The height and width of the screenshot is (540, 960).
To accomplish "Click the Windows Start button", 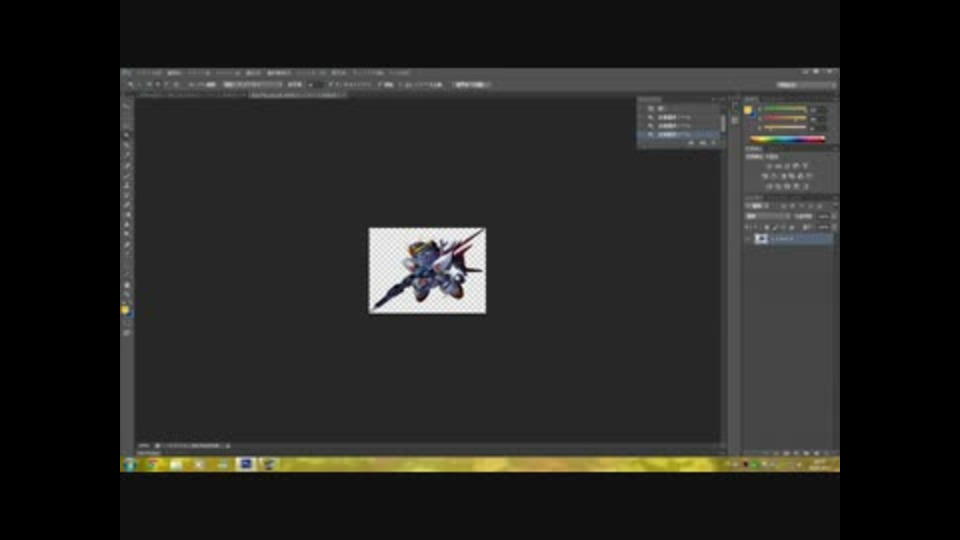I will click(x=130, y=465).
